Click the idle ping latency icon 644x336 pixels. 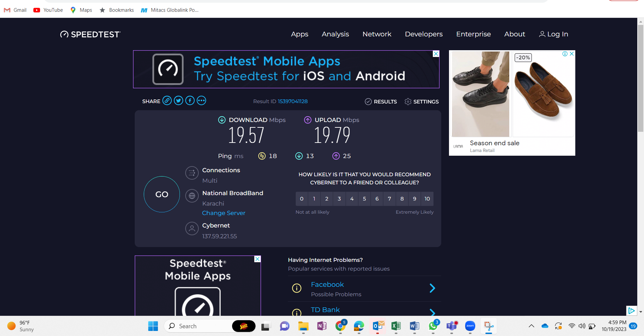pos(262,156)
